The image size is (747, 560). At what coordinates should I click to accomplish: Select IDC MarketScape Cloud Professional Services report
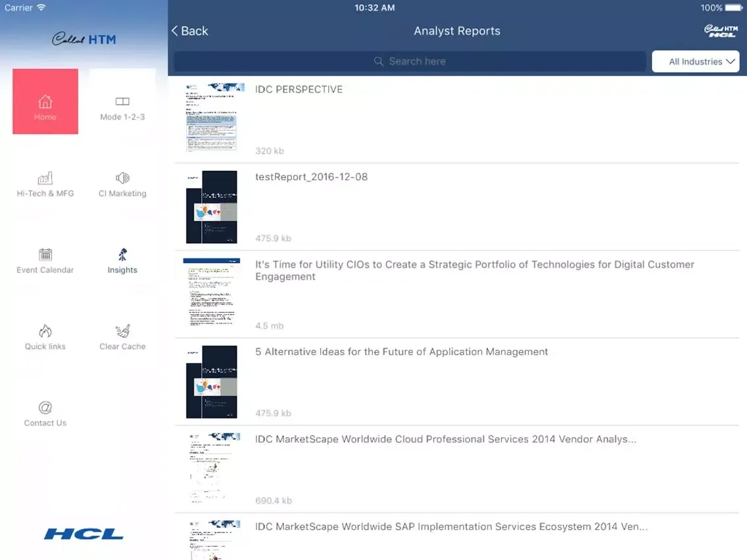coord(445,439)
